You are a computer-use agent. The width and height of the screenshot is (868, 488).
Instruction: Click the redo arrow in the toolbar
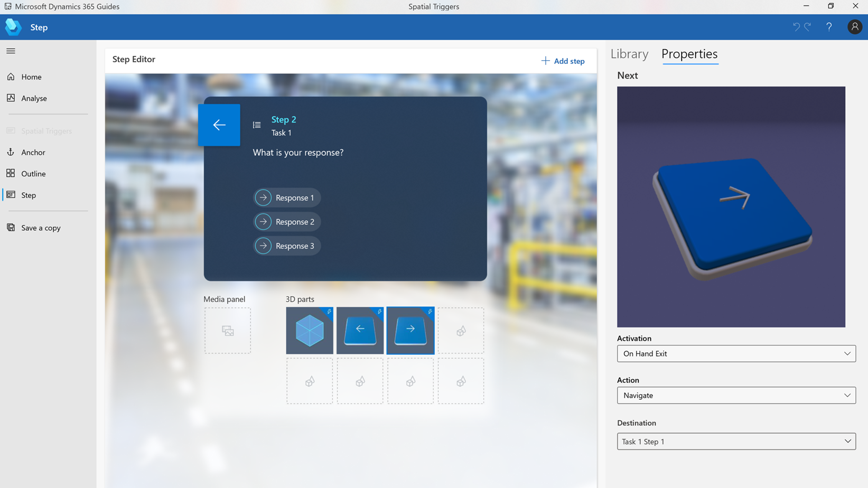[x=807, y=26]
